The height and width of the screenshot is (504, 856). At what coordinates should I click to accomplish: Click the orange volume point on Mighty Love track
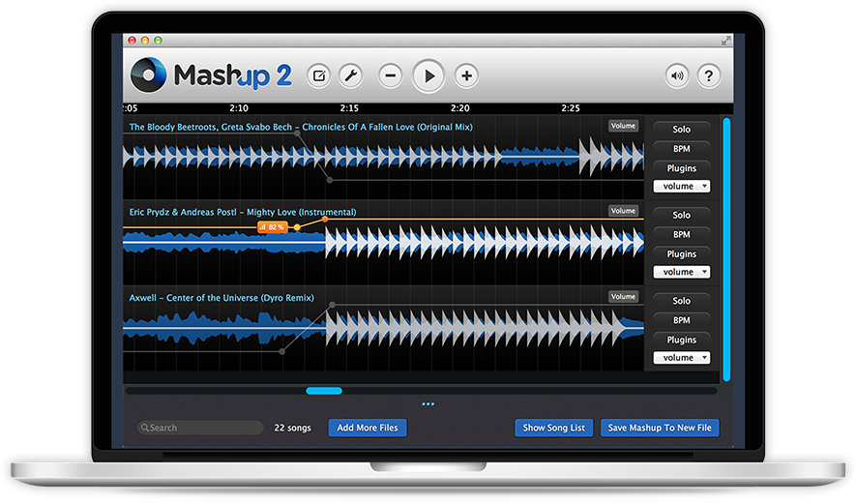coord(325,219)
